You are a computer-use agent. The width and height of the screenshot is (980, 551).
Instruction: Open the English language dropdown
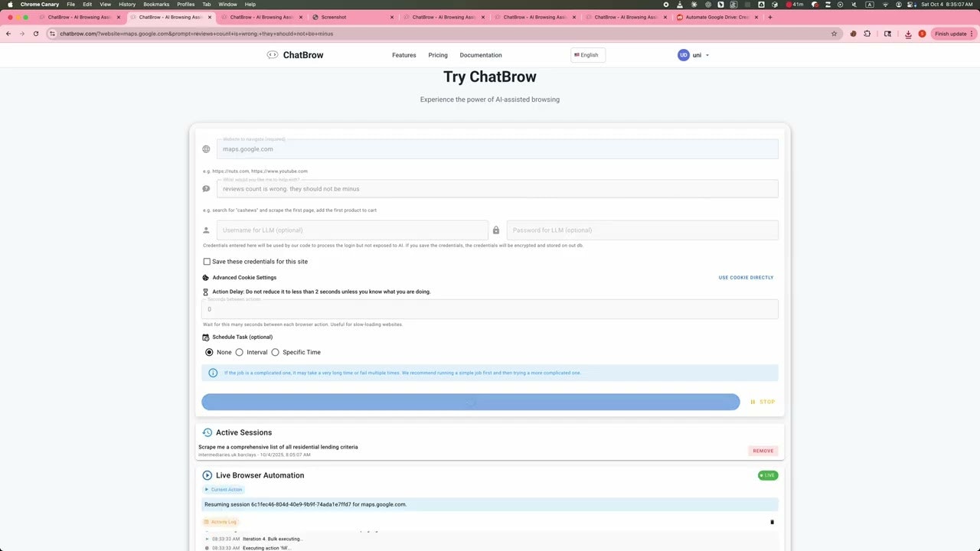pos(588,55)
